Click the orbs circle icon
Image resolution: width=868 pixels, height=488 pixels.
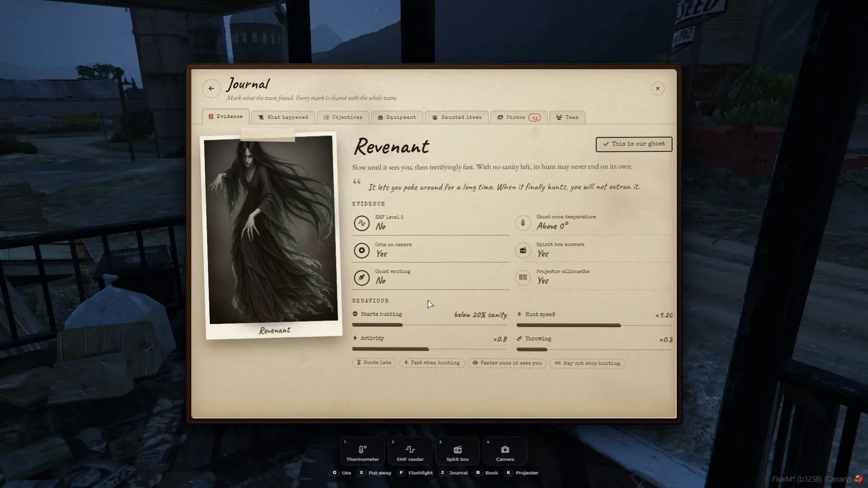pyautogui.click(x=362, y=250)
